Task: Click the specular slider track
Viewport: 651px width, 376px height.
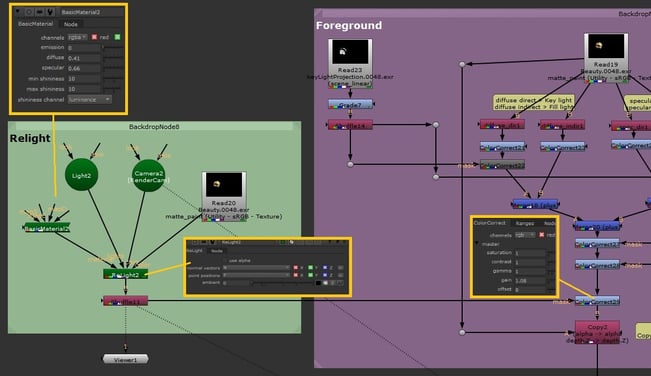Action: [113, 68]
